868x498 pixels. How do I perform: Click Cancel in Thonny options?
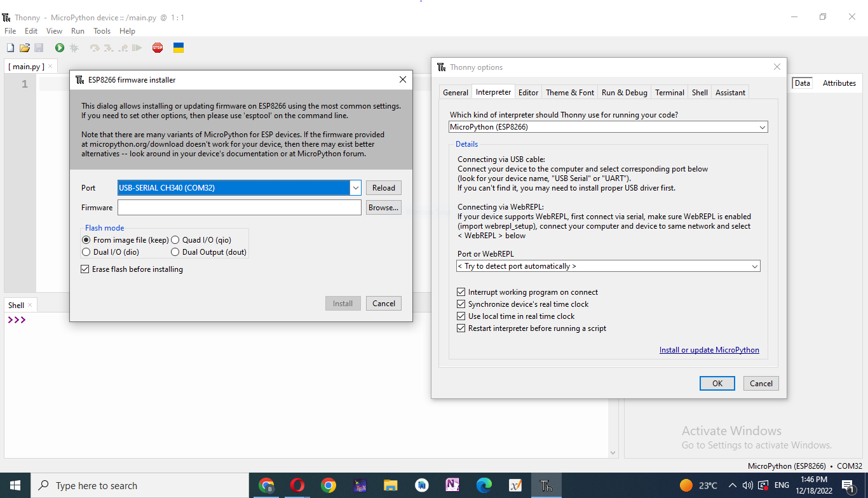(761, 383)
